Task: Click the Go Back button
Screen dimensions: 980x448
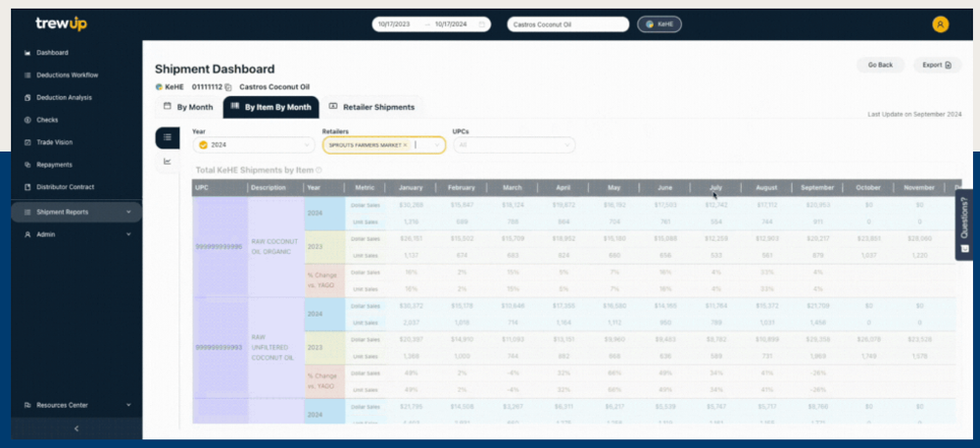Action: [880, 65]
